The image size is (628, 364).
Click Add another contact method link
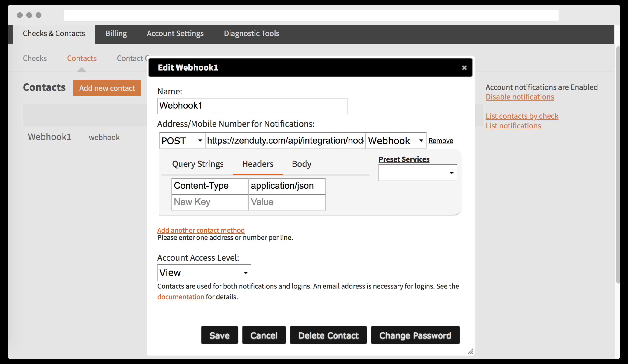[201, 230]
